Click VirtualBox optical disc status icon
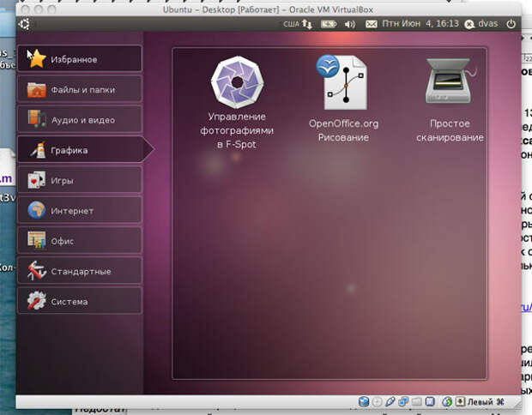This screenshot has height=415, width=532. 377,402
